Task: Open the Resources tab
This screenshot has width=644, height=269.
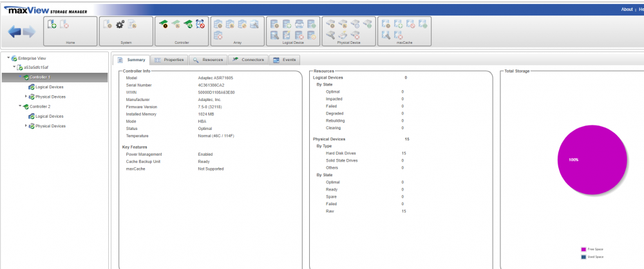Action: point(208,60)
